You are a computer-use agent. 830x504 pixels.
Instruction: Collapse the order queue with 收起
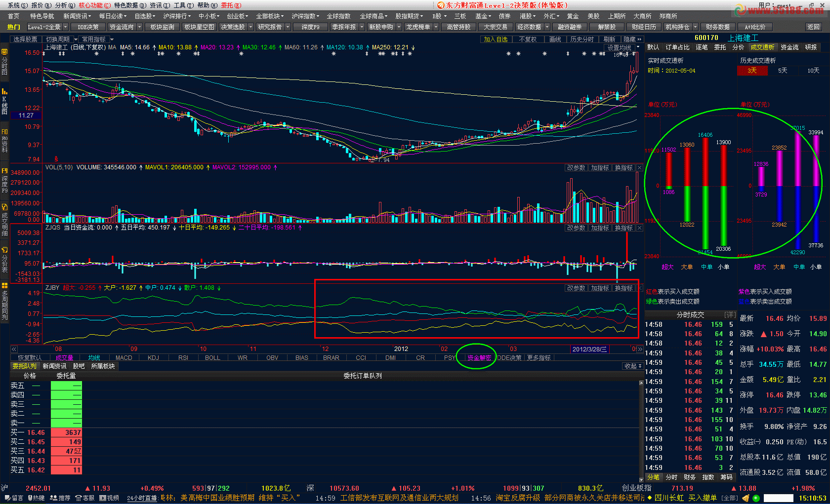tap(632, 366)
